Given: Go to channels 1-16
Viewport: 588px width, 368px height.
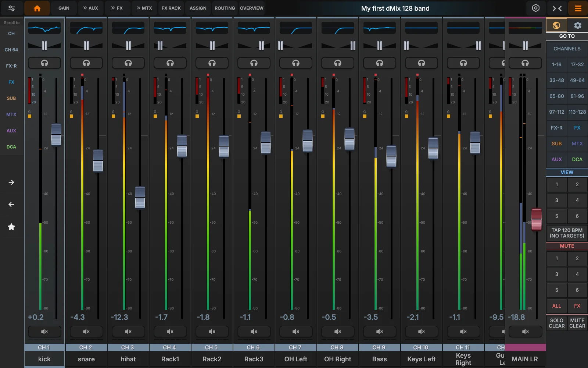Looking at the screenshot, I should coord(556,64).
